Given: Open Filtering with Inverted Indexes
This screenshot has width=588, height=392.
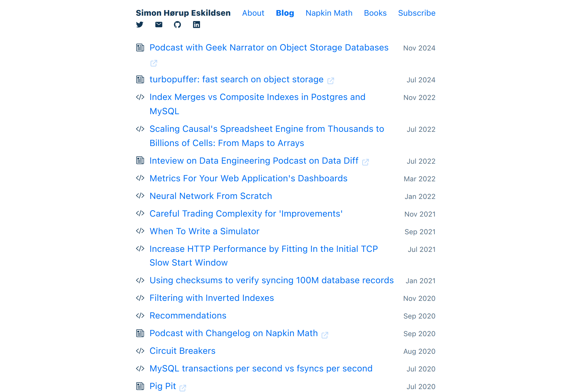Looking at the screenshot, I should tap(212, 298).
